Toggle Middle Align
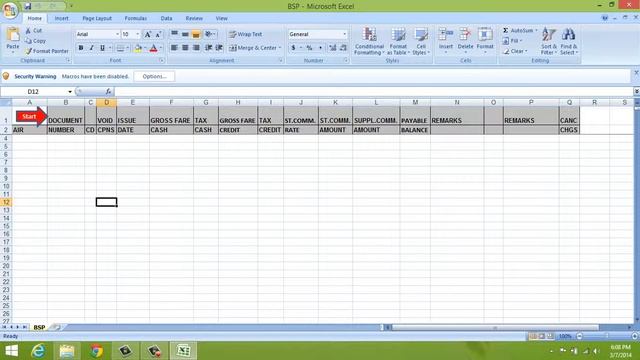The image size is (640, 360). [x=185, y=34]
